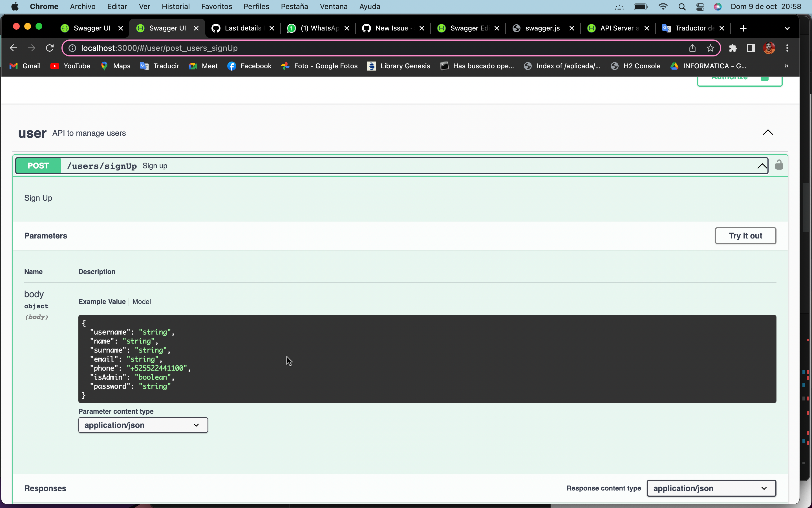The width and height of the screenshot is (812, 508).
Task: Open a new tab with plus button
Action: coord(743,28)
